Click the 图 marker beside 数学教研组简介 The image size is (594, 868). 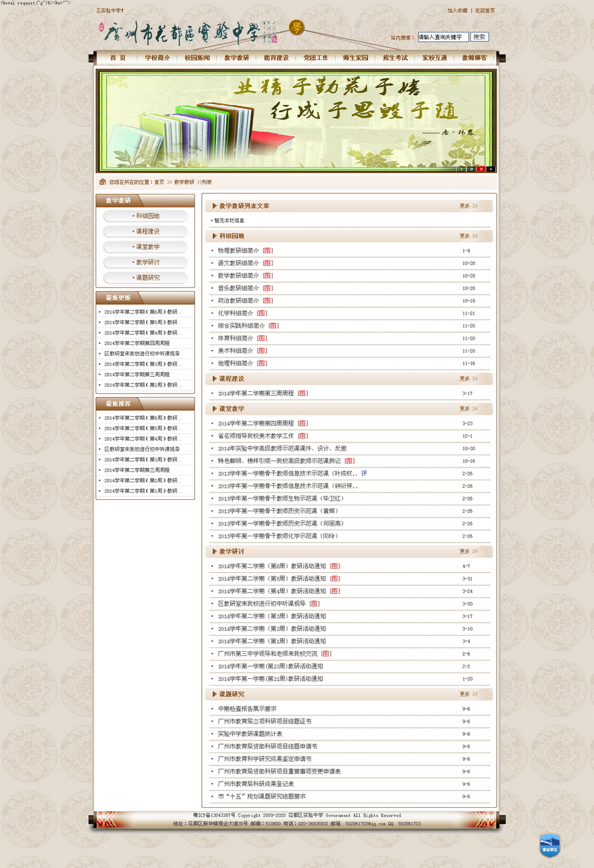tap(268, 276)
